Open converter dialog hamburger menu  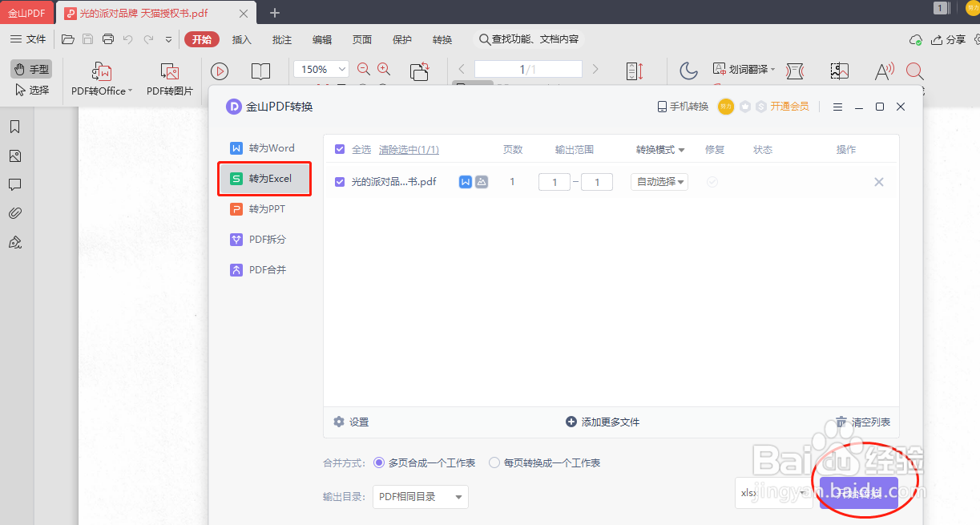click(837, 107)
